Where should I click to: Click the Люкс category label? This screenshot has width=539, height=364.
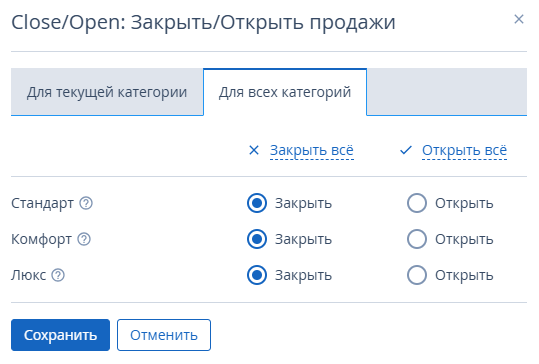coord(29,275)
